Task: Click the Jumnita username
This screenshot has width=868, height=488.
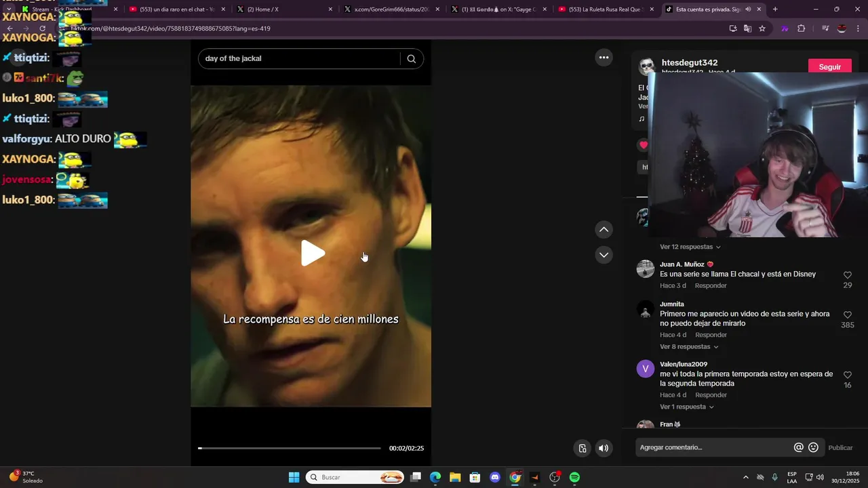Action: (x=672, y=304)
